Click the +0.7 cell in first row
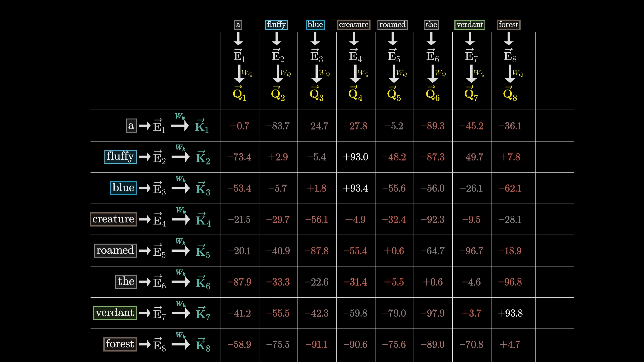Image resolution: width=644 pixels, height=362 pixels. tap(239, 126)
